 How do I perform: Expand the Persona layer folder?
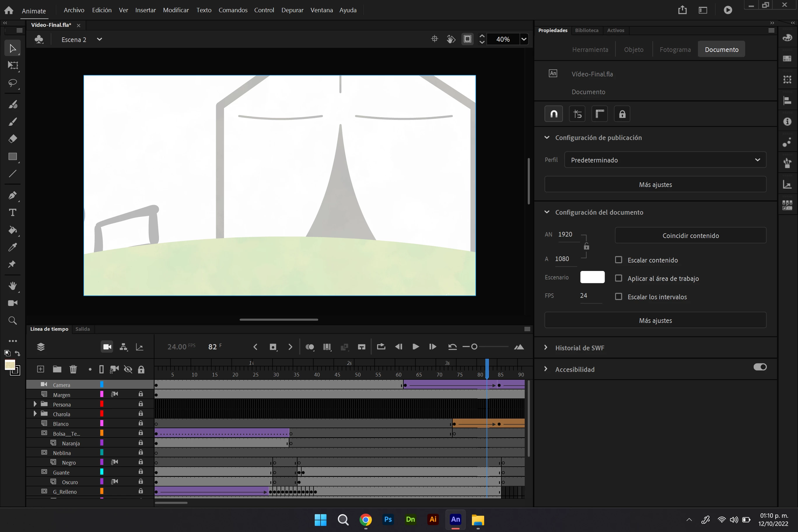point(35,404)
